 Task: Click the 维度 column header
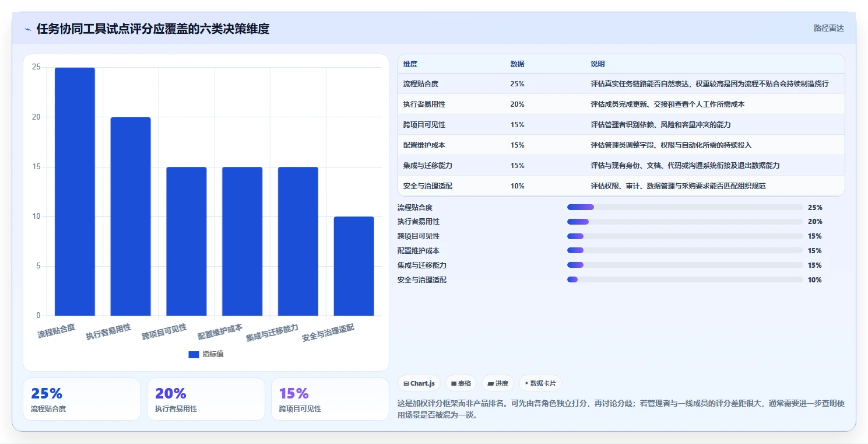click(410, 64)
